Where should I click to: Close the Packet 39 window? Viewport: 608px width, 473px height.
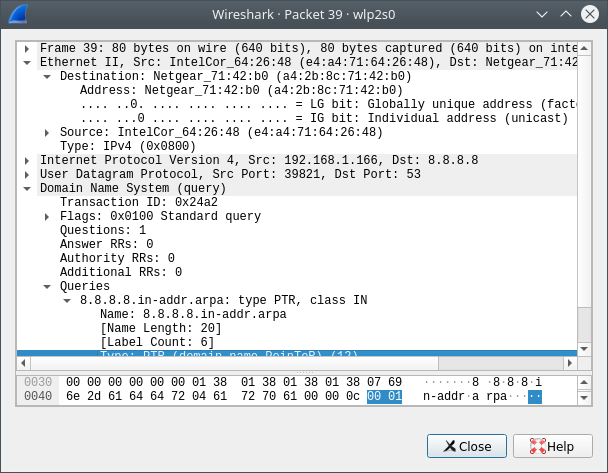(x=590, y=14)
